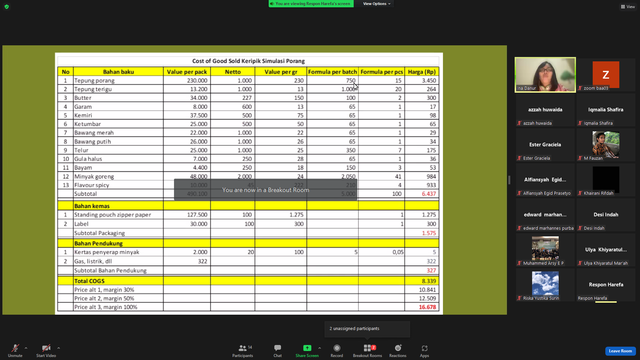
Task: Click the 'Butter' ingredient cell
Action: (x=118, y=98)
